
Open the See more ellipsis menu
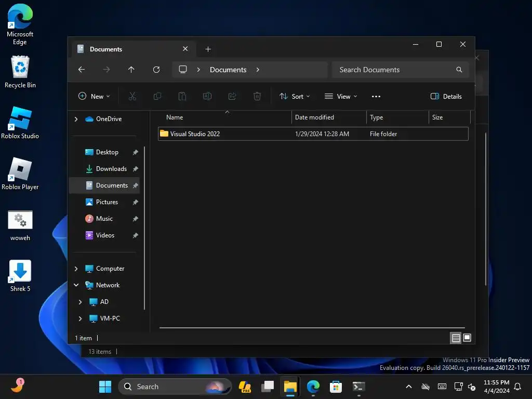pos(376,96)
